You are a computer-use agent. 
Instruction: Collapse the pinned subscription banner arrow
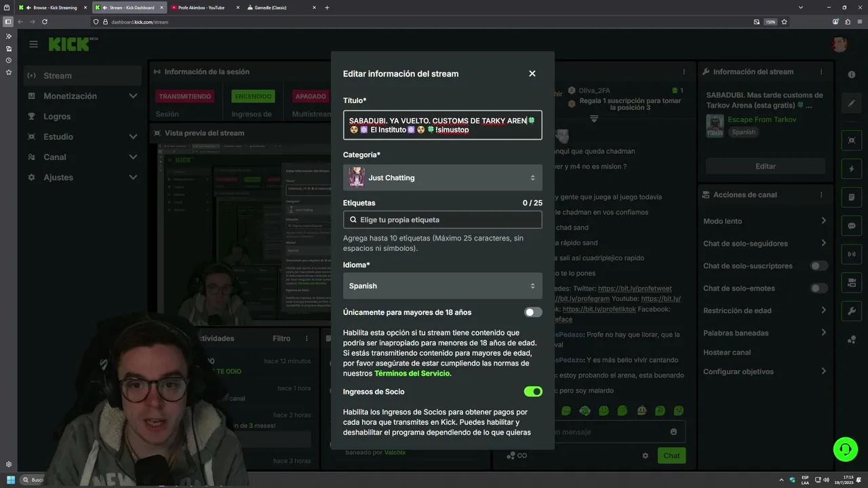click(x=594, y=119)
